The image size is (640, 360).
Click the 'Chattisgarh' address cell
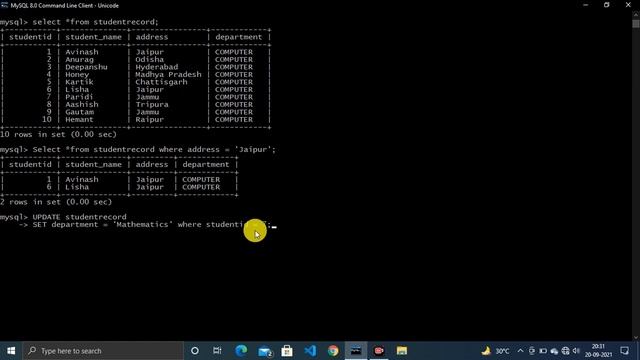[161, 82]
